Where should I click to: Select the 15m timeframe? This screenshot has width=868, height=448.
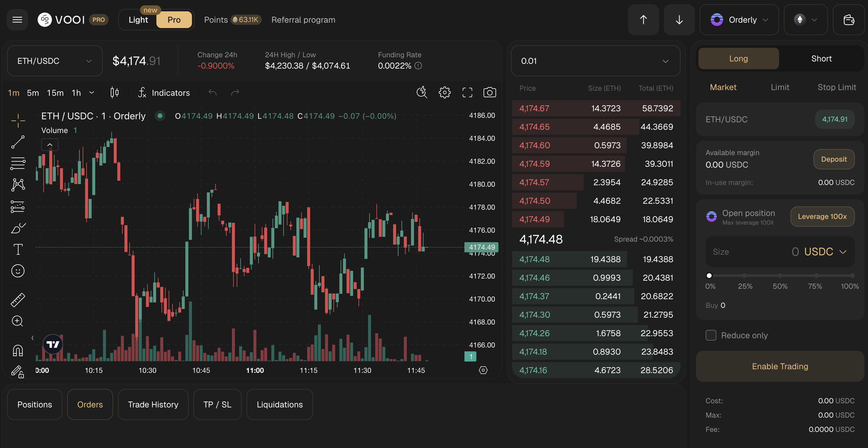(55, 92)
